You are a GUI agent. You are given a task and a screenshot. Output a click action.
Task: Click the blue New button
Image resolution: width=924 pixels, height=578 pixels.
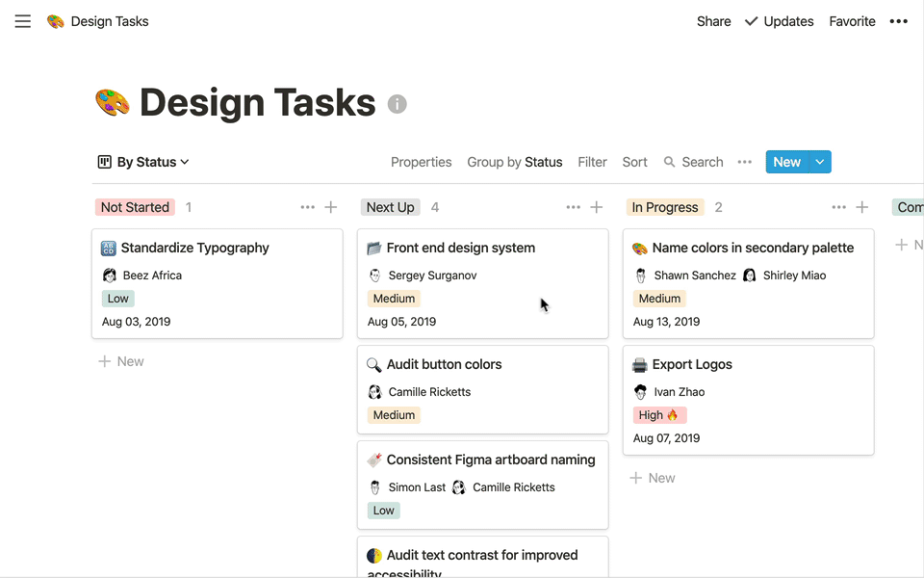click(x=786, y=162)
